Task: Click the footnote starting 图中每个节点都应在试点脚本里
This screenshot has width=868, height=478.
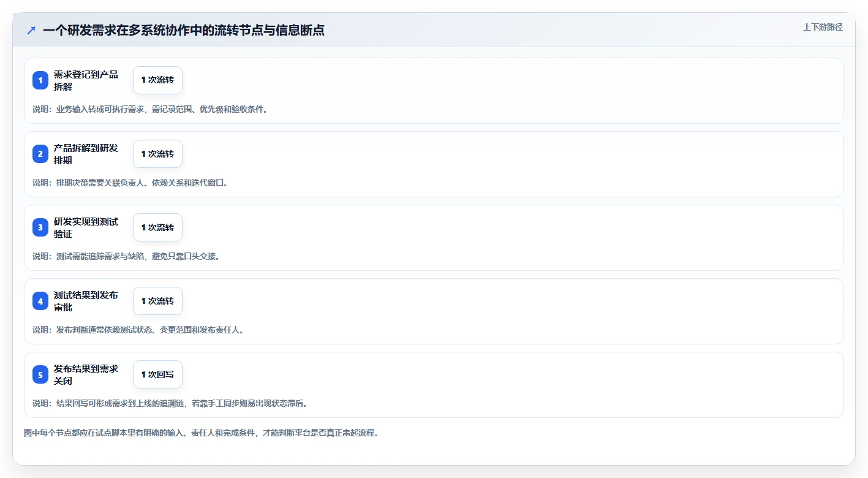Action: pyautogui.click(x=202, y=433)
